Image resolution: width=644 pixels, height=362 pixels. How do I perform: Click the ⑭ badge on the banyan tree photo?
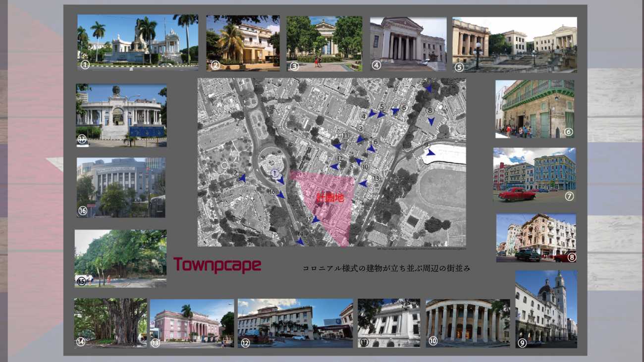point(80,341)
